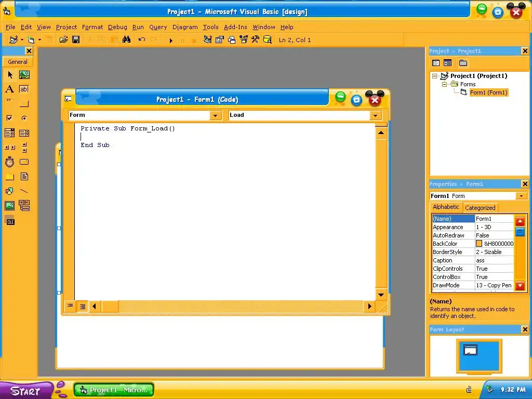Click the General toolbox tab button
Screen dimensions: 532x399
18,62
